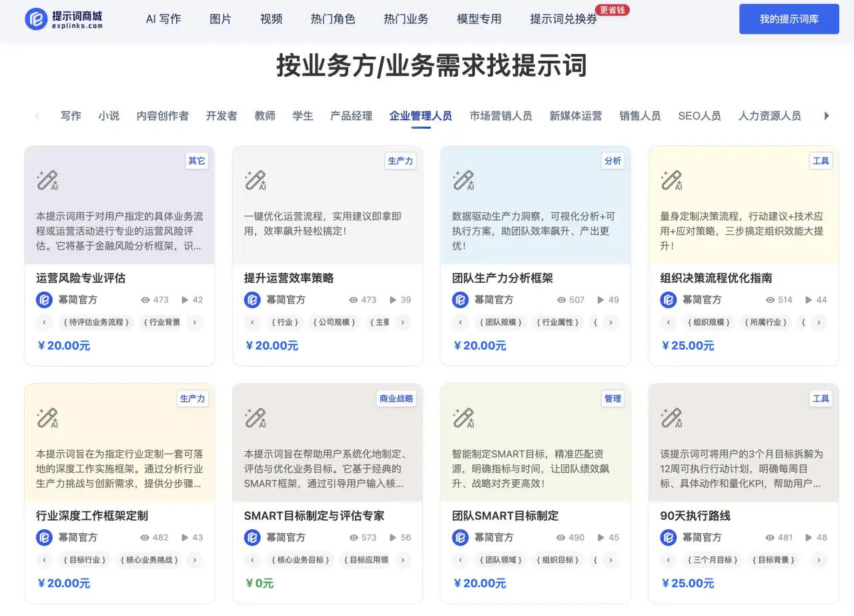Click AI wand icon on 团队生产力分析框架 card
The image size is (854, 616).
(x=464, y=180)
